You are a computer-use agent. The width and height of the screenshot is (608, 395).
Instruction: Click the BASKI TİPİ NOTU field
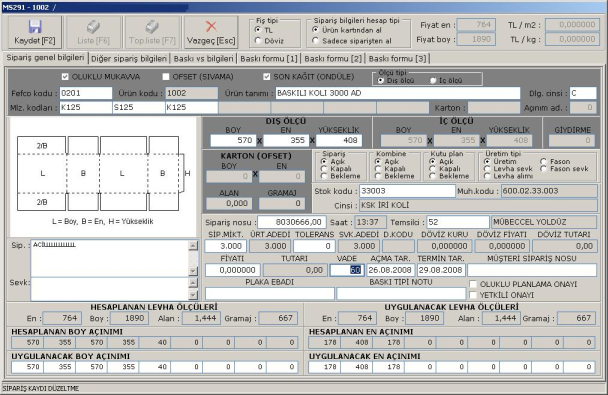pos(401,293)
